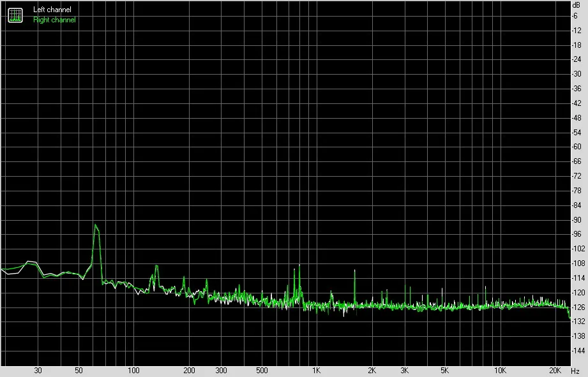This screenshot has width=588, height=377.
Task: Click the "dB" axis unit label
Action: click(577, 5)
